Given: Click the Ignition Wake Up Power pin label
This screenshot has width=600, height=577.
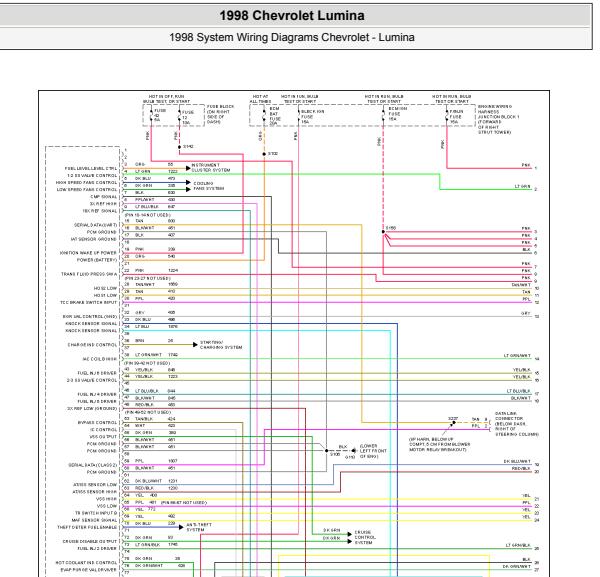Looking at the screenshot, I should tap(88, 253).
